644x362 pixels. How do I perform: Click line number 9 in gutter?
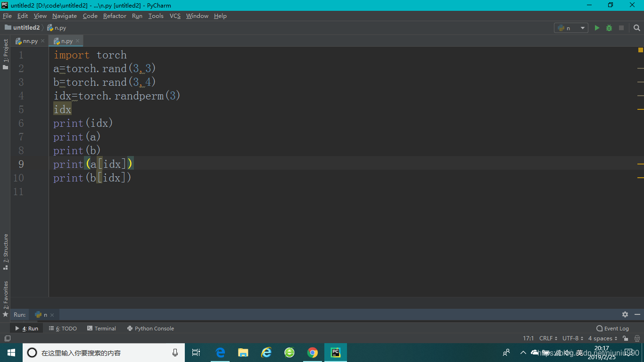pos(21,164)
